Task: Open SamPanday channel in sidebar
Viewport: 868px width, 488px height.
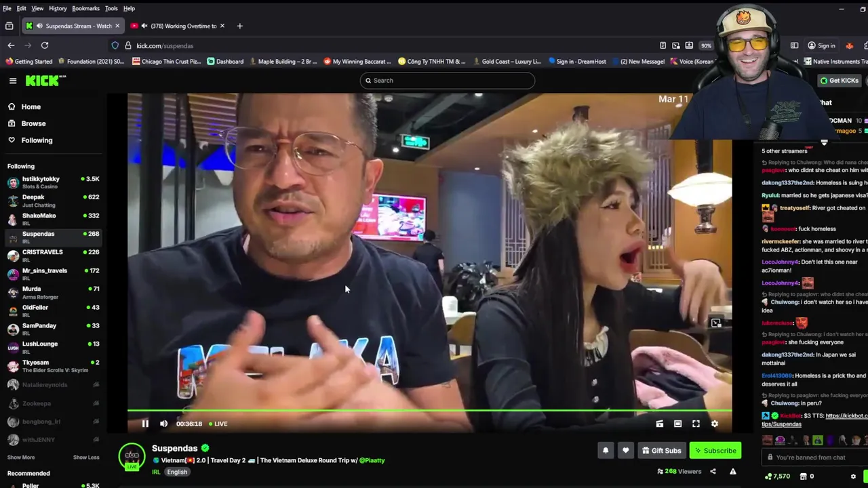Action: coord(53,329)
